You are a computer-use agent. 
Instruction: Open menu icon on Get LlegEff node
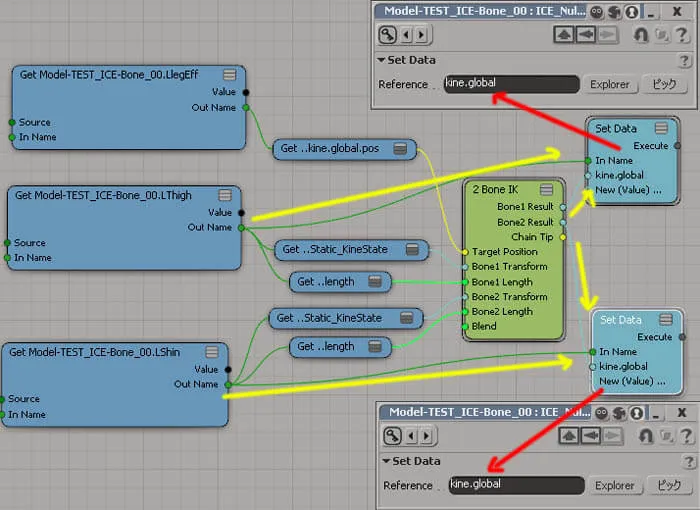229,75
